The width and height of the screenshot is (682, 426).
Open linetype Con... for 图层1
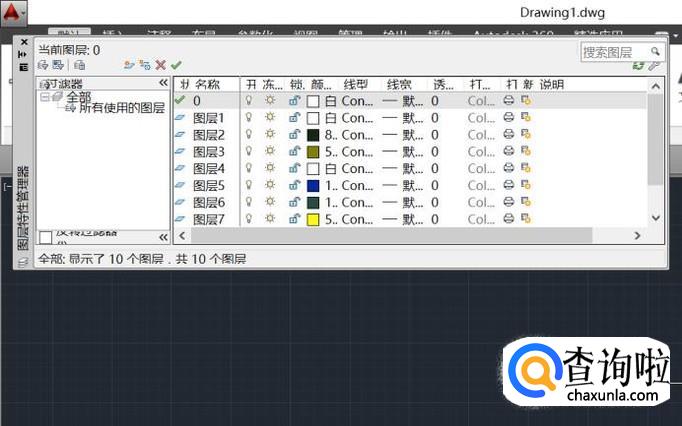(358, 118)
